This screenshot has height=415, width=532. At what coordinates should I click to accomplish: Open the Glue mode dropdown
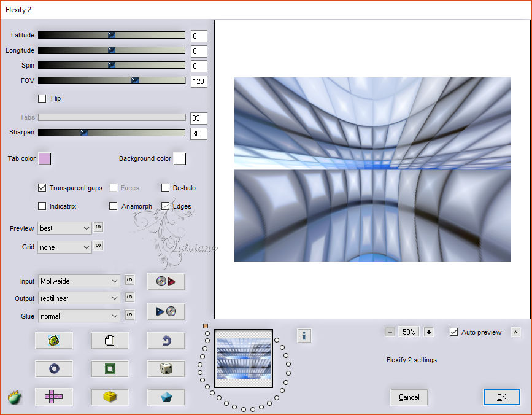point(79,316)
